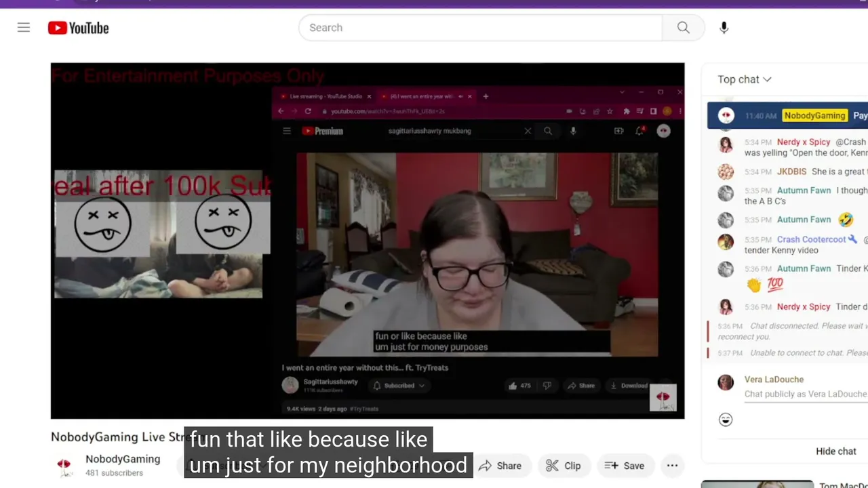868x488 pixels.
Task: Expand the Subscribed notification dropdown
Action: tap(399, 386)
